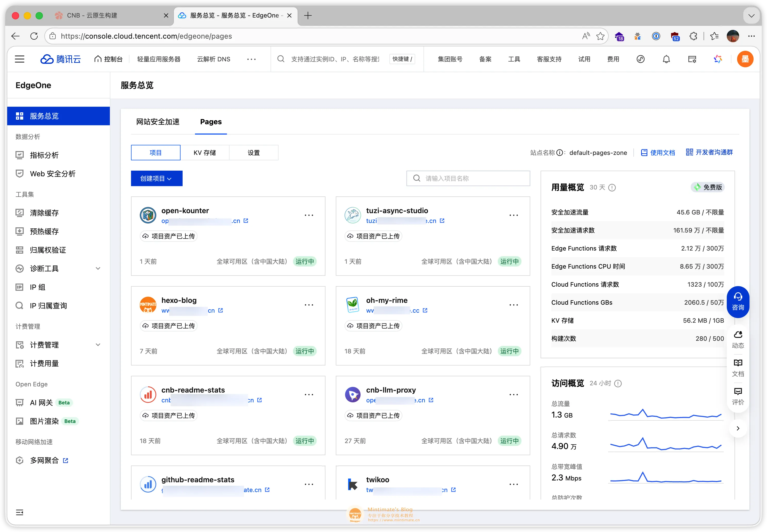Click the 控制台 home icon
767x532 pixels.
coord(98,59)
